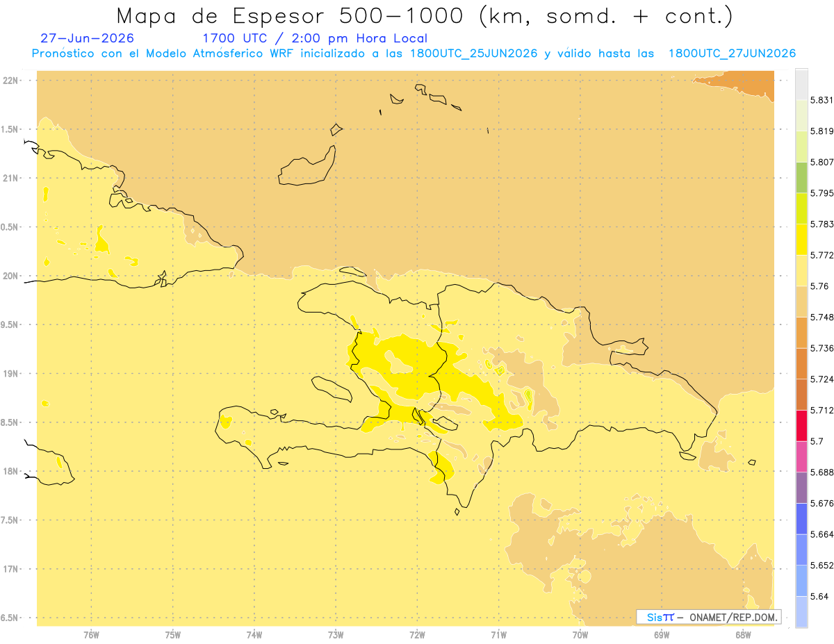Select the bright yellow swatch between 5.783 and 5.772

pos(801,240)
